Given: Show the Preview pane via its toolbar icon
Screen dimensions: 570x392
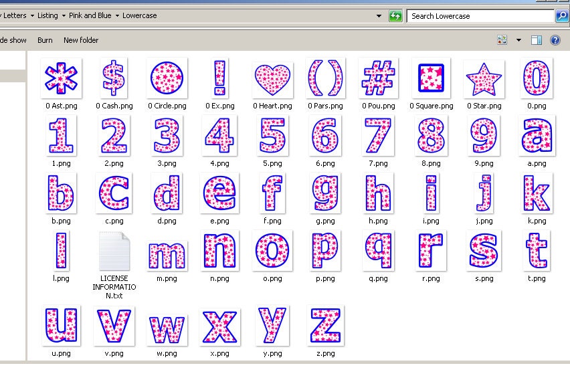Looking at the screenshot, I should point(536,39).
